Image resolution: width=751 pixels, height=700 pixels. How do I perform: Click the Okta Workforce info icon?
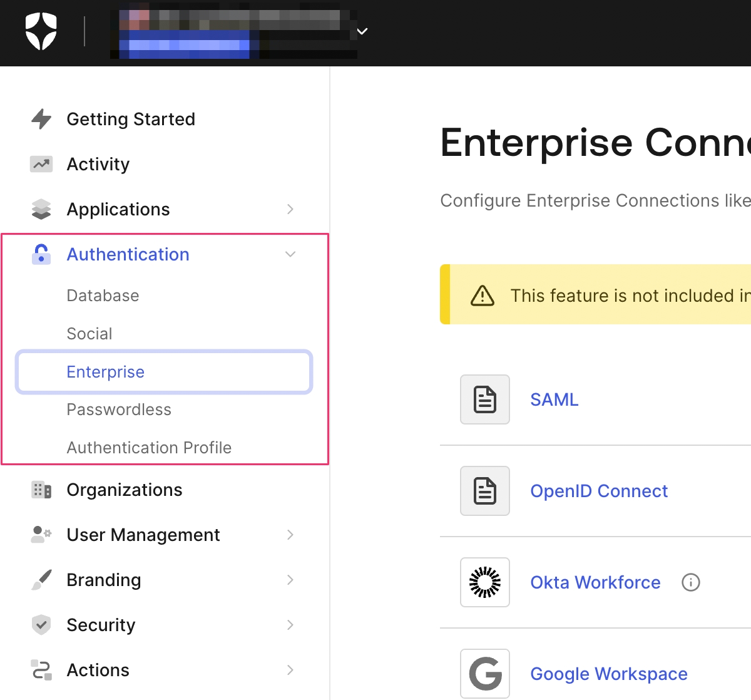click(x=690, y=582)
